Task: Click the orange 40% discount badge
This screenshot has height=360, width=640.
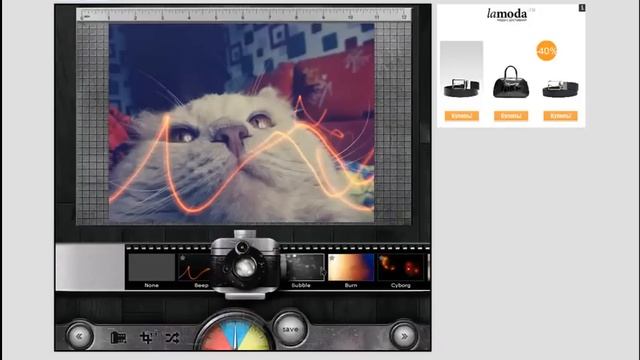Action: point(547,51)
